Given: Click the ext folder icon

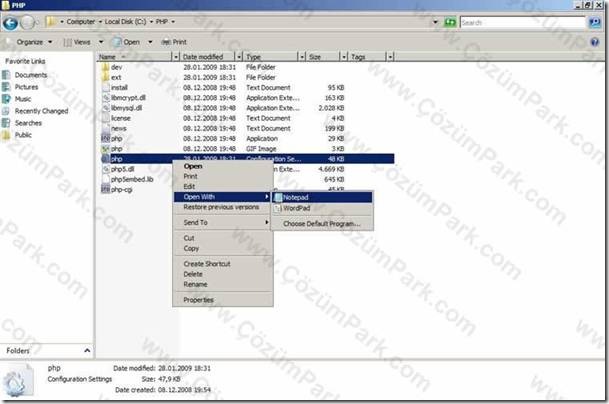Looking at the screenshot, I should tap(106, 77).
